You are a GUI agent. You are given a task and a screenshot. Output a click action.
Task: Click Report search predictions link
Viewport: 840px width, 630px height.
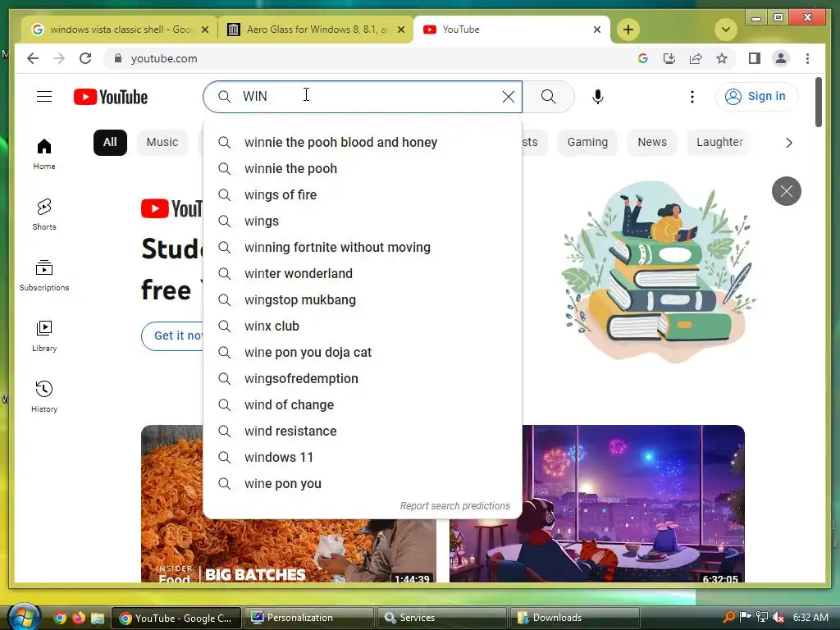(454, 505)
